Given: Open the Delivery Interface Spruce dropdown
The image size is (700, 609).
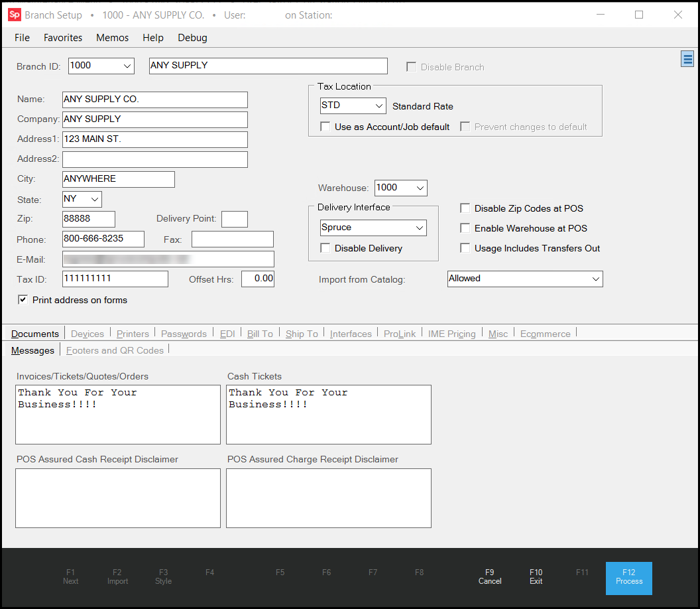Looking at the screenshot, I should [419, 228].
